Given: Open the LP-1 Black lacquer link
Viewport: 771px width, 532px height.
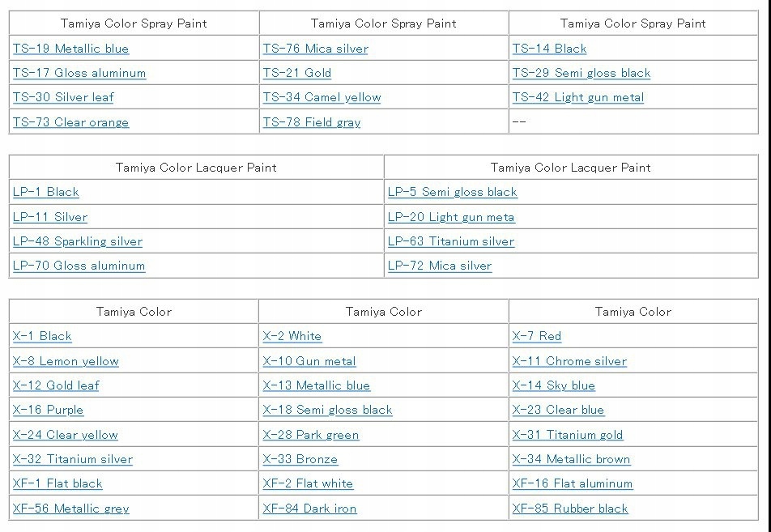Looking at the screenshot, I should pos(45,192).
